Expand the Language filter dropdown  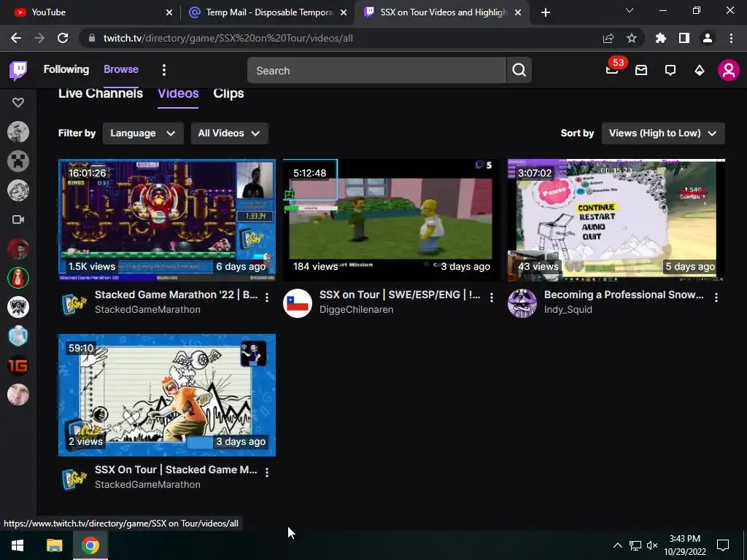pyautogui.click(x=143, y=133)
